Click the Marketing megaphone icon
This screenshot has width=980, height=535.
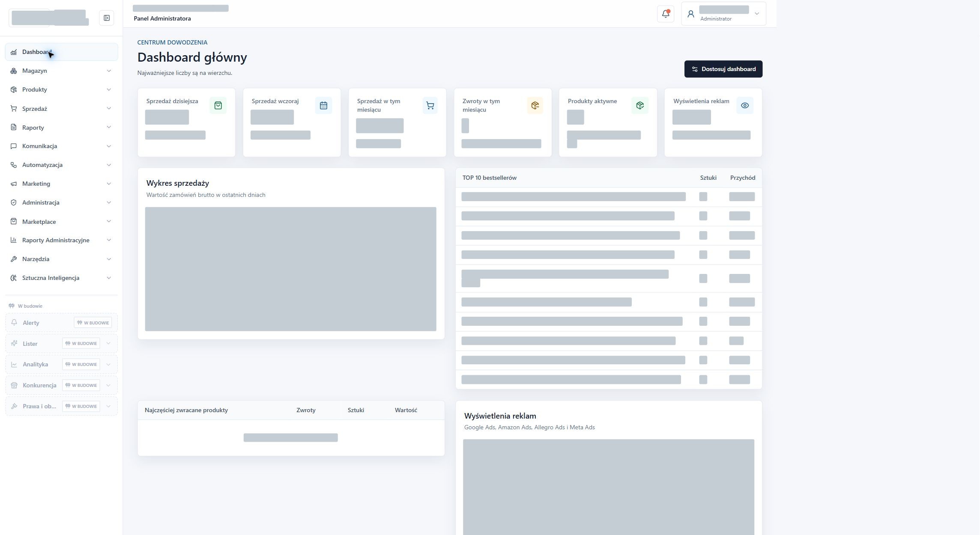pyautogui.click(x=14, y=184)
